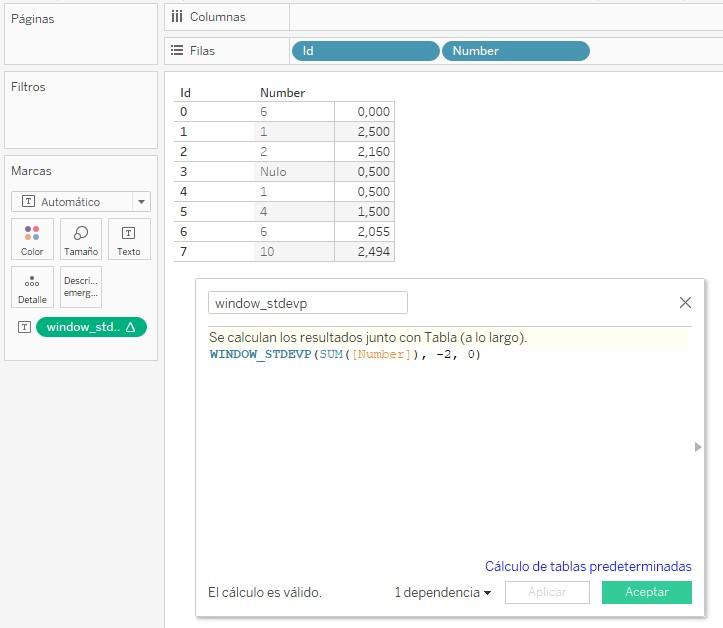The width and height of the screenshot is (723, 628).
Task: Open Cálculo de tablas predeterminadas link
Action: click(x=588, y=566)
